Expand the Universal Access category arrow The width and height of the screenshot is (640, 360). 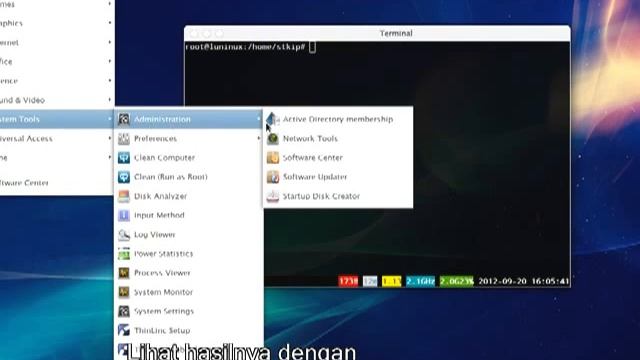[x=109, y=138]
